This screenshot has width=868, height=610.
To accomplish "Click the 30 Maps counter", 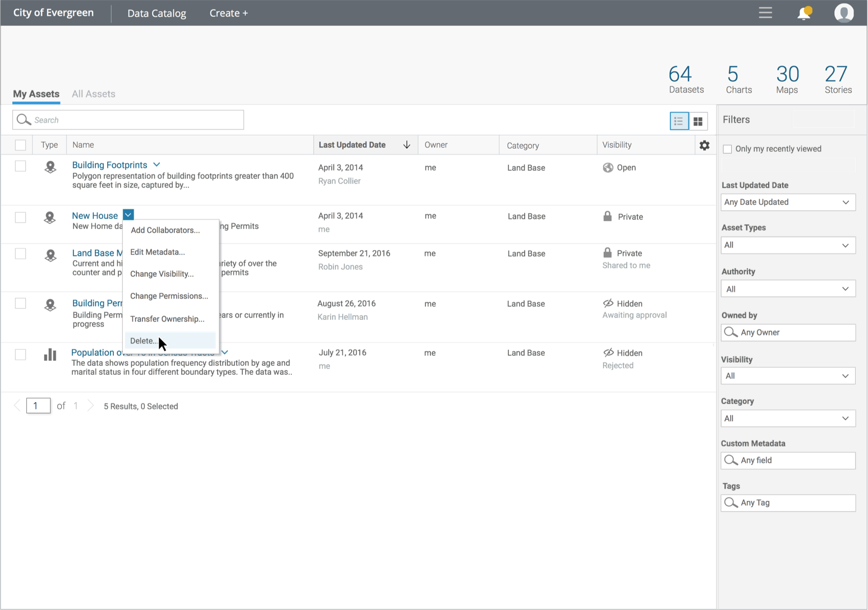I will [x=787, y=79].
